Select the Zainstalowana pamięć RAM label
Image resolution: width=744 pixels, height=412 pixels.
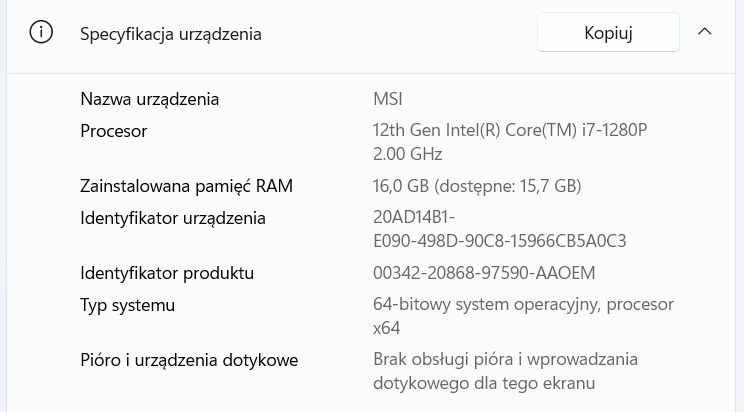[187, 186]
